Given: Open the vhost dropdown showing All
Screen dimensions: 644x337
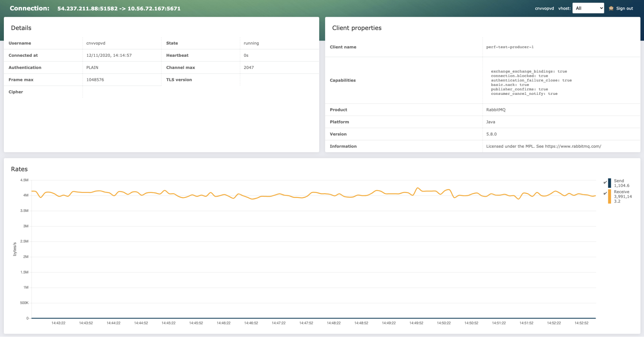Looking at the screenshot, I should coord(588,8).
